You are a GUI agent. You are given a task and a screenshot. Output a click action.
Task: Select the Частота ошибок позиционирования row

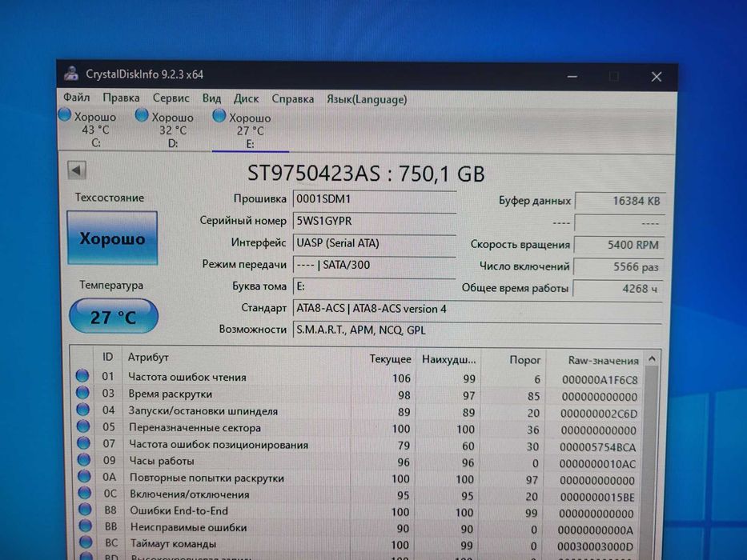[x=357, y=446]
